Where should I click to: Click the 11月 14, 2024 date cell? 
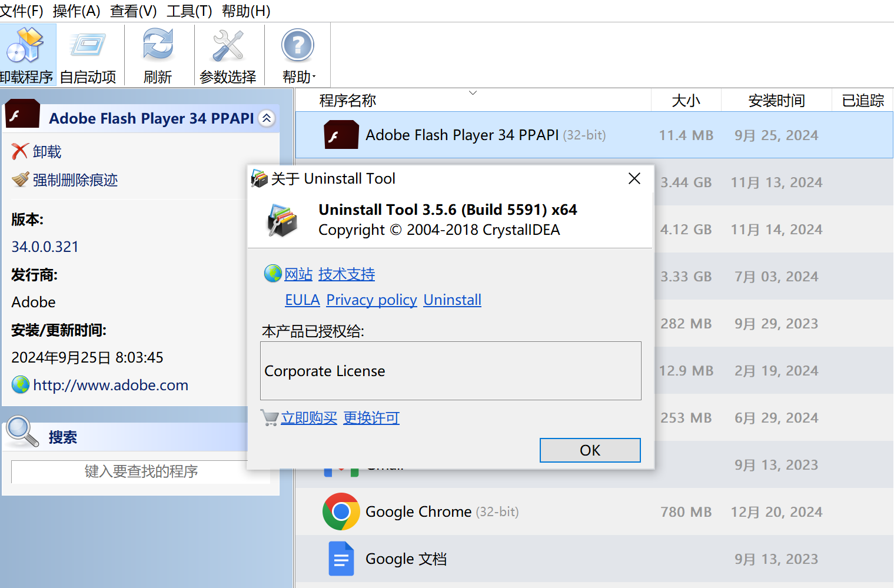click(x=776, y=230)
